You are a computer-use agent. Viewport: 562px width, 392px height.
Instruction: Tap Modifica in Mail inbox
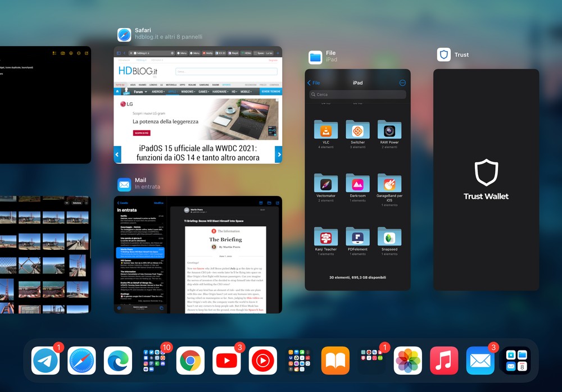click(159, 203)
